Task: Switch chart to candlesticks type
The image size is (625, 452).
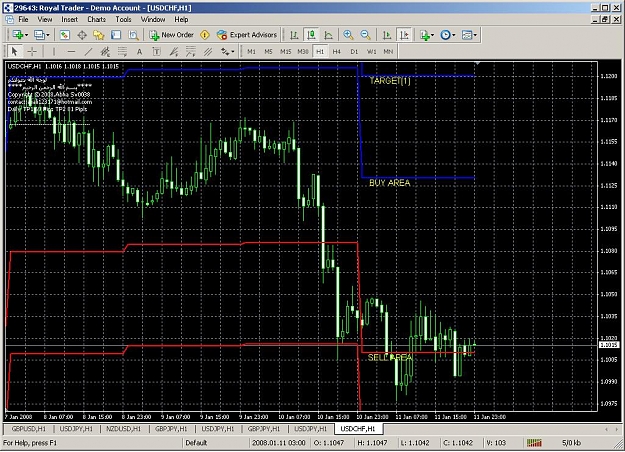Action: (x=311, y=35)
